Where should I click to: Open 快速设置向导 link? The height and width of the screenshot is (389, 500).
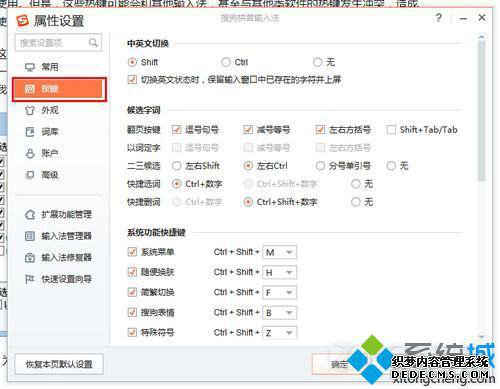(x=66, y=279)
